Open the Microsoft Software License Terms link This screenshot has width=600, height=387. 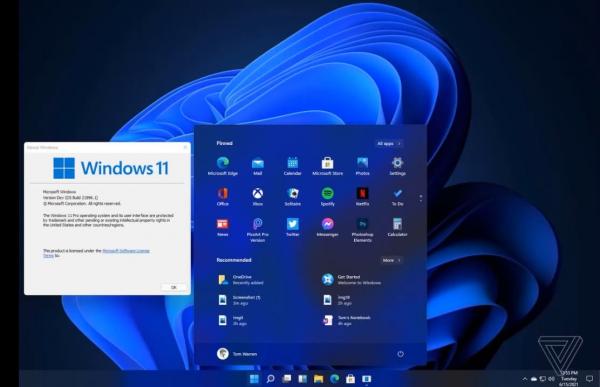pyautogui.click(x=96, y=253)
